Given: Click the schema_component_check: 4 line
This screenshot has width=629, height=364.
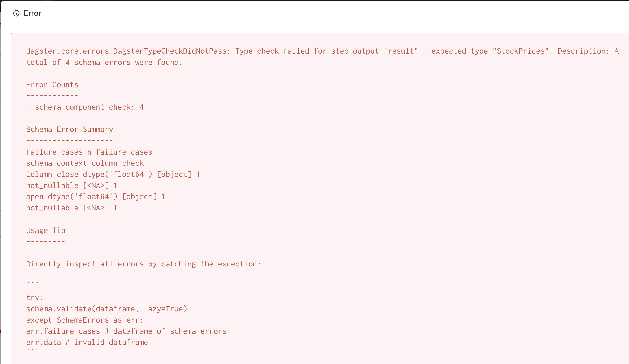Looking at the screenshot, I should [85, 107].
